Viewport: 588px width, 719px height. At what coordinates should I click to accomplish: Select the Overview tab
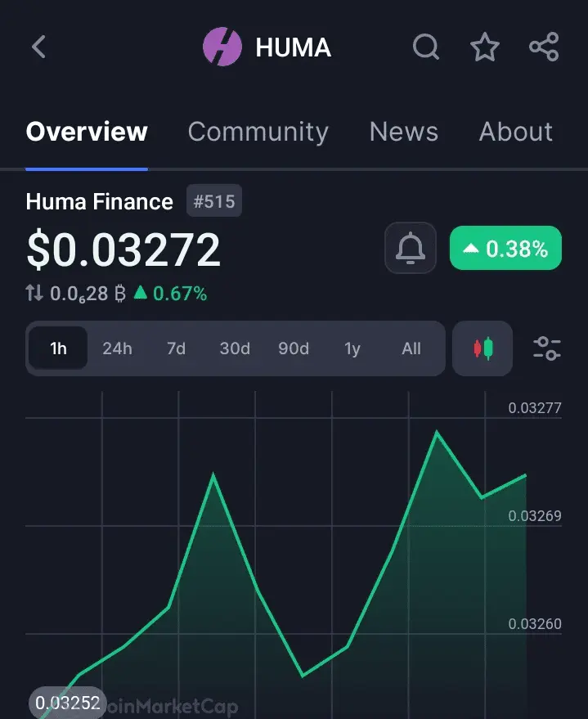(x=87, y=132)
